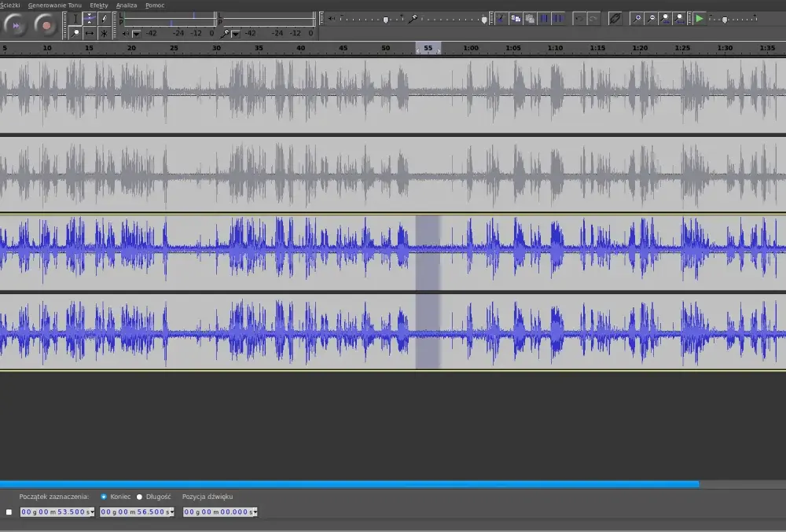
Task: Click the 10 second mark on the ruler
Action: coord(47,48)
